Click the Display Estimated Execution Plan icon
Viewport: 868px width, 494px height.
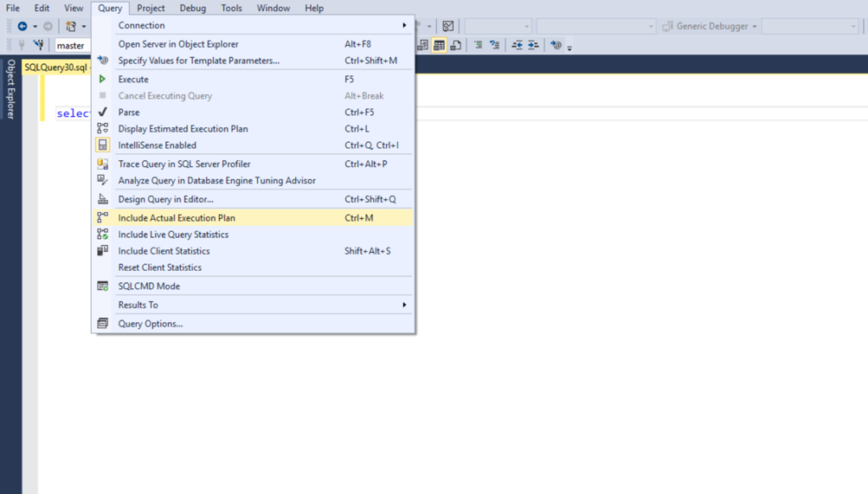coord(102,128)
